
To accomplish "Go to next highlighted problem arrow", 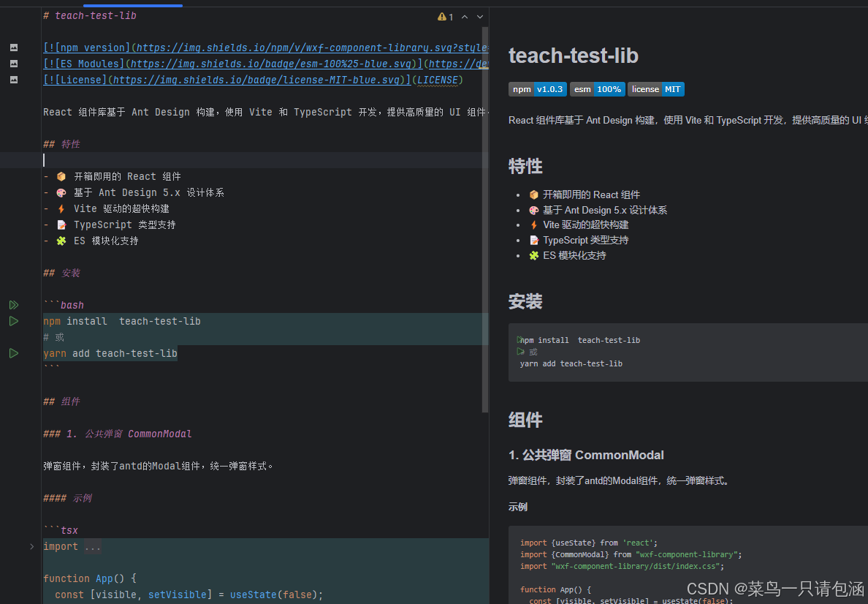I will [x=480, y=17].
